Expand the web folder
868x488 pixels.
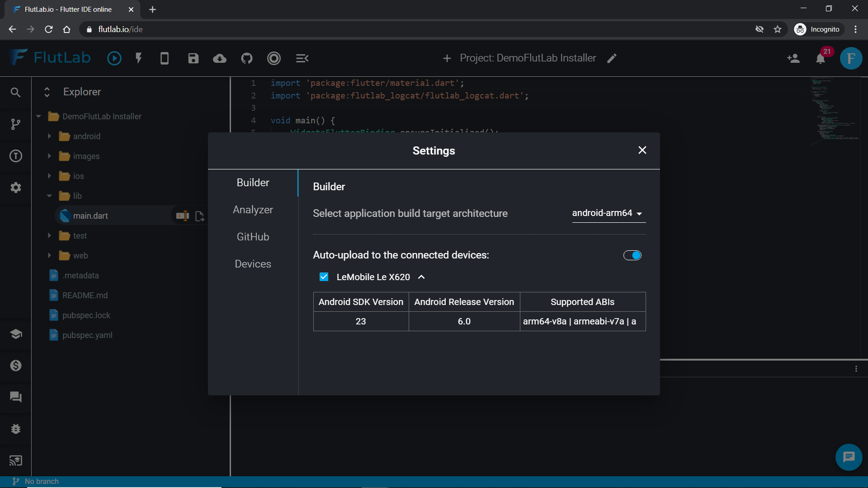[49, 255]
